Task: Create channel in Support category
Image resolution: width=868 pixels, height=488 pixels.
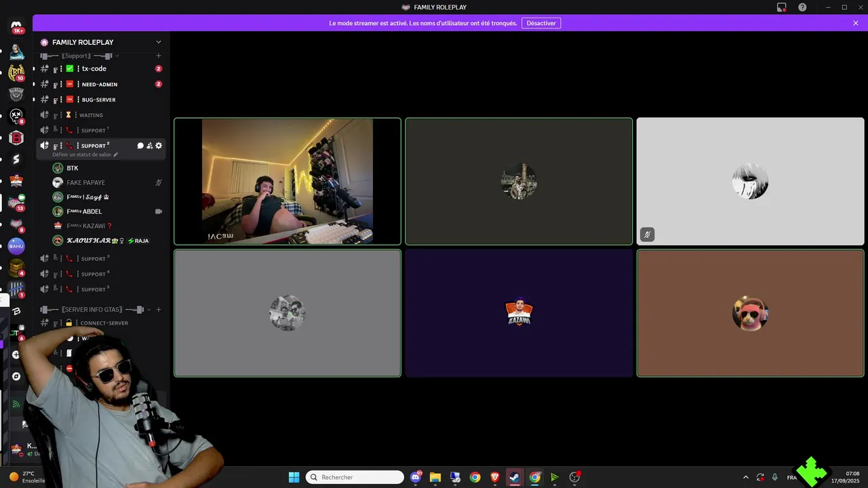Action: click(159, 56)
